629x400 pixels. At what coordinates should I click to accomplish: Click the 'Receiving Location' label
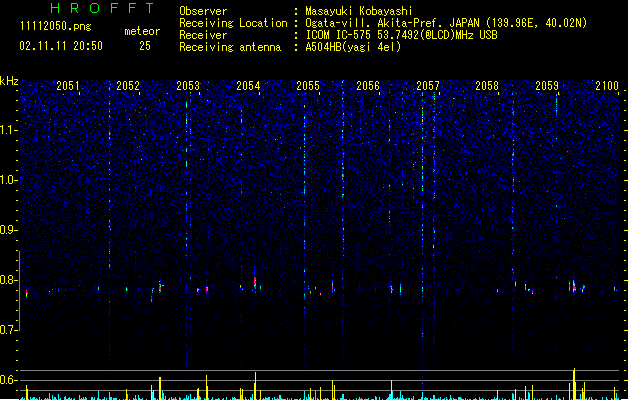pos(233,23)
